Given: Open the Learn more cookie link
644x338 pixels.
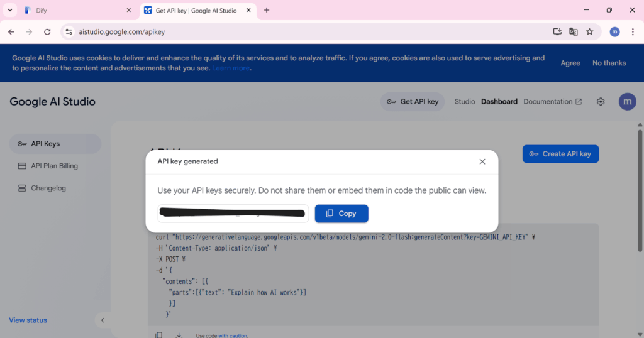Looking at the screenshot, I should tap(230, 68).
